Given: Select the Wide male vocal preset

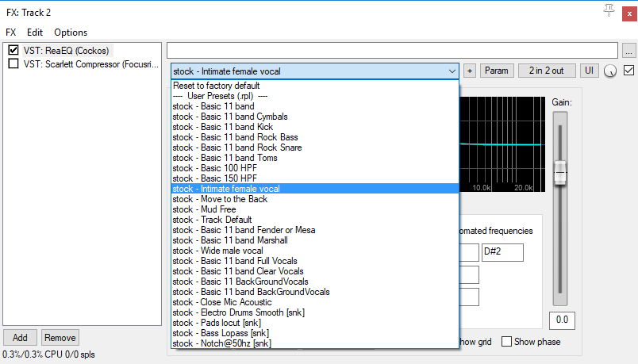Looking at the screenshot, I should (x=315, y=251).
